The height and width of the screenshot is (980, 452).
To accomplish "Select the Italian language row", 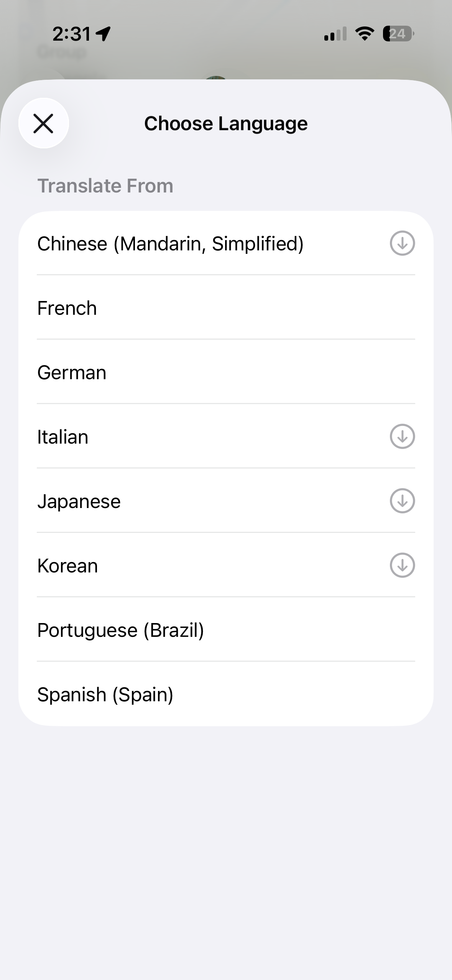I will [x=63, y=437].
